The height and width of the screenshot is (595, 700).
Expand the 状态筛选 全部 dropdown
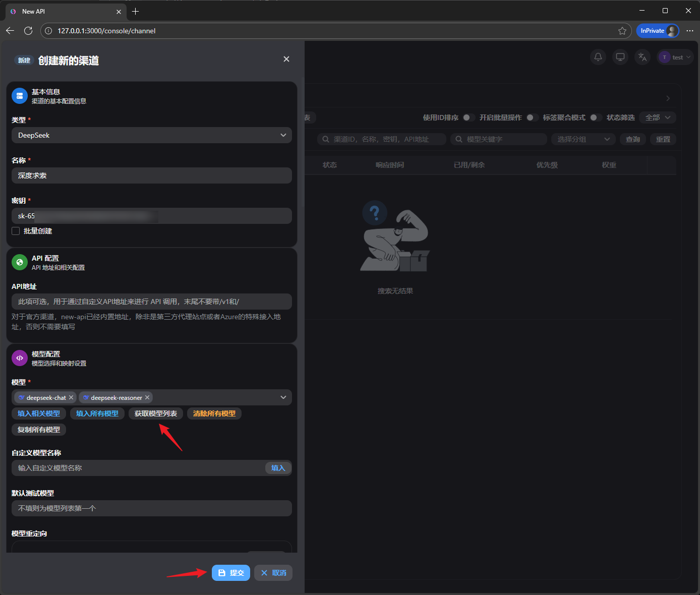pos(657,117)
